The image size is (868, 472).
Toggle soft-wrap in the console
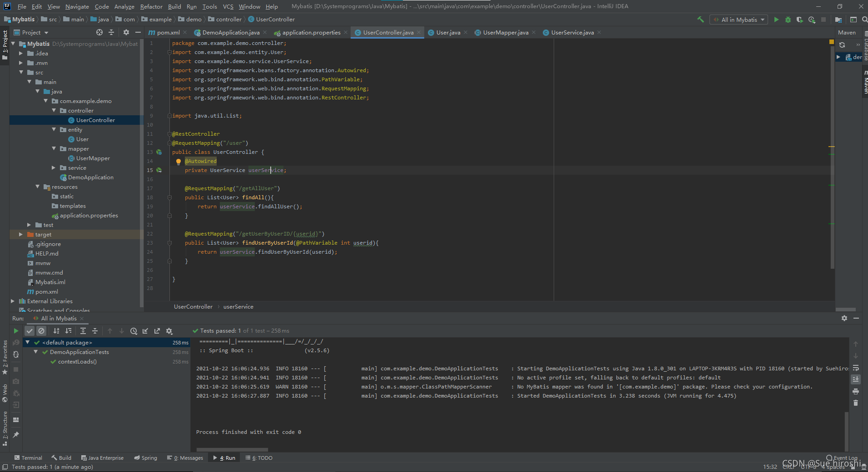coord(856,368)
